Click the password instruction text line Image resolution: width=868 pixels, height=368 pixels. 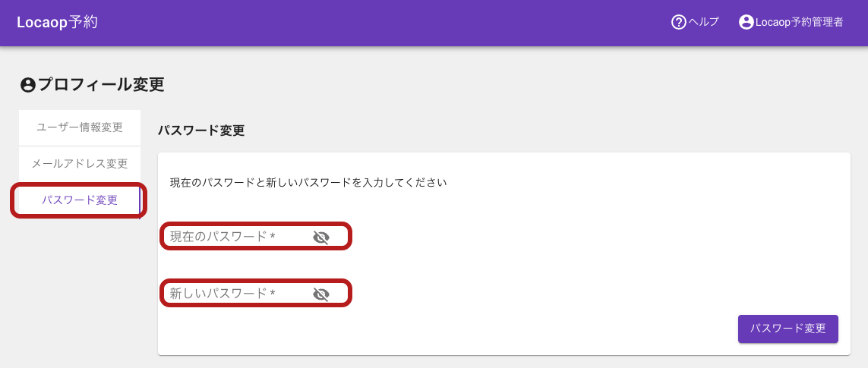coord(308,182)
